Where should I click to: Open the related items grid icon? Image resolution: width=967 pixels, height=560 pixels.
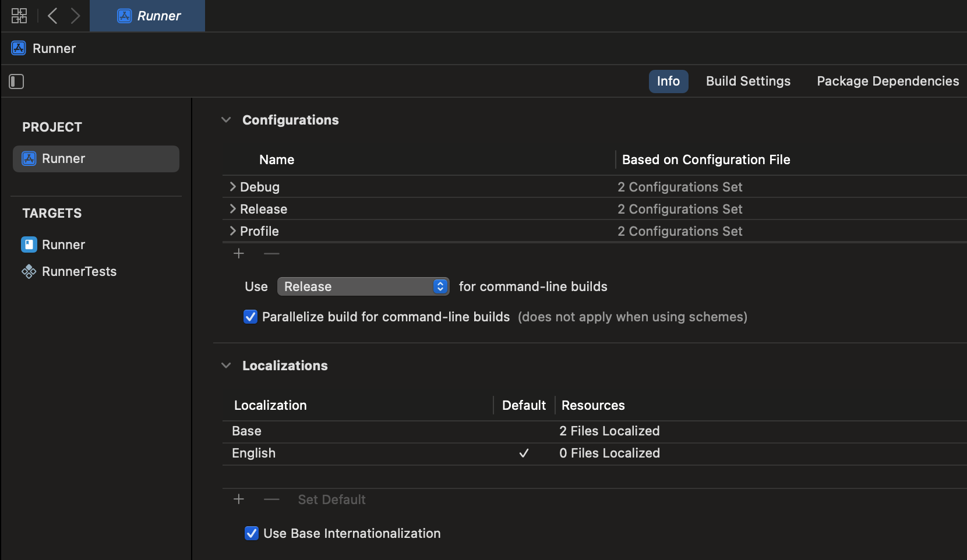pos(19,16)
